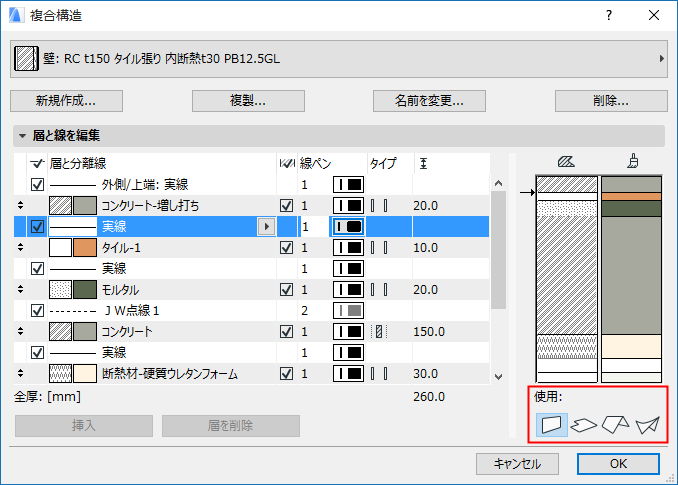Click hatch fill icon of 断熱材 row

coord(61,373)
